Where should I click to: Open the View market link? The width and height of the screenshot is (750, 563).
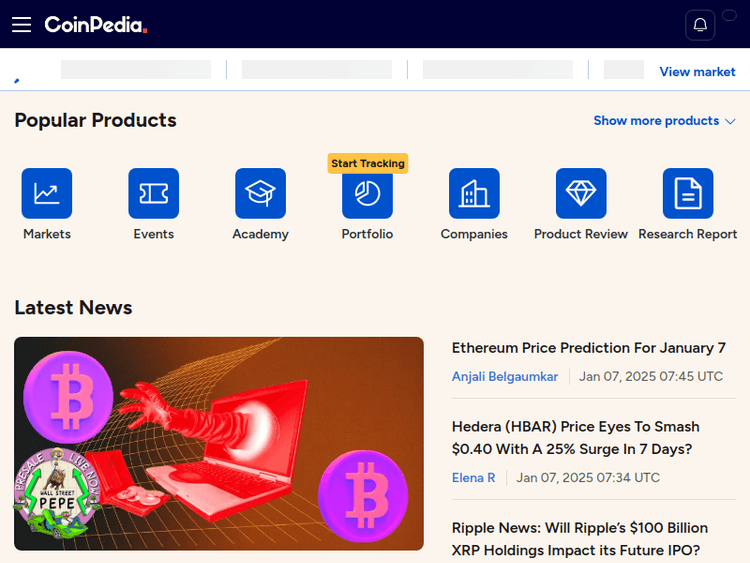pyautogui.click(x=697, y=72)
